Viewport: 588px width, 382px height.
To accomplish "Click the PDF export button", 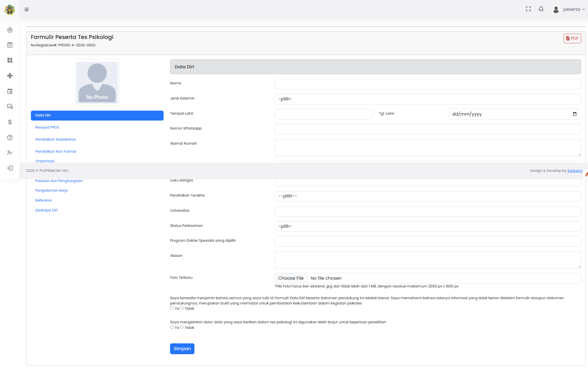I will click(572, 38).
